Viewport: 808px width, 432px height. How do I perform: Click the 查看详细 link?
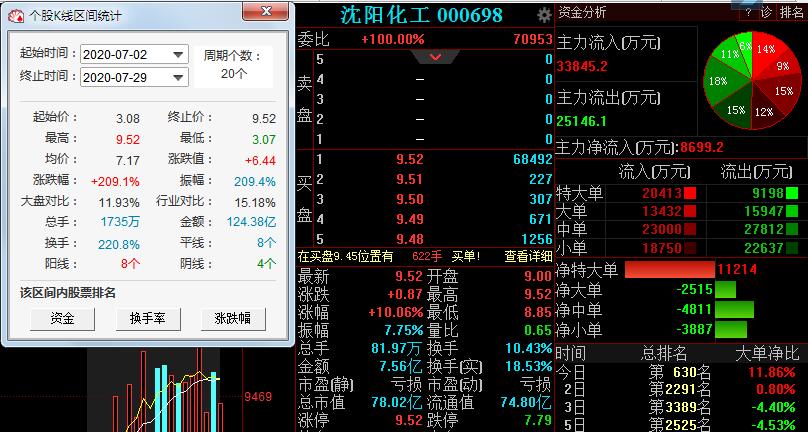[x=528, y=256]
